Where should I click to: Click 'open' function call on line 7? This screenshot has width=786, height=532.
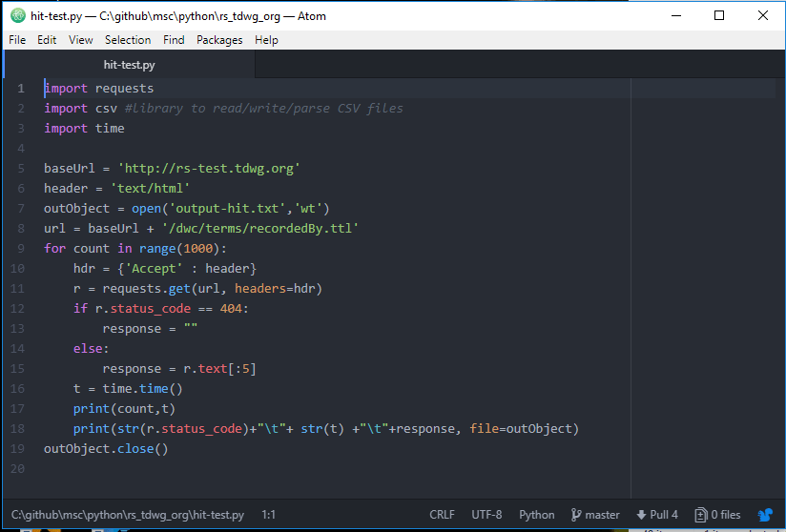click(x=146, y=209)
